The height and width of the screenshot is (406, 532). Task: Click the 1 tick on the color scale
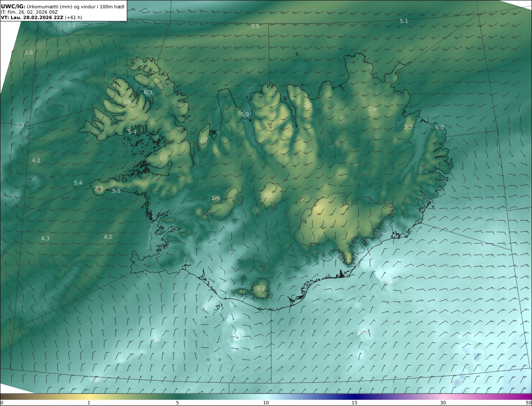(x=89, y=403)
